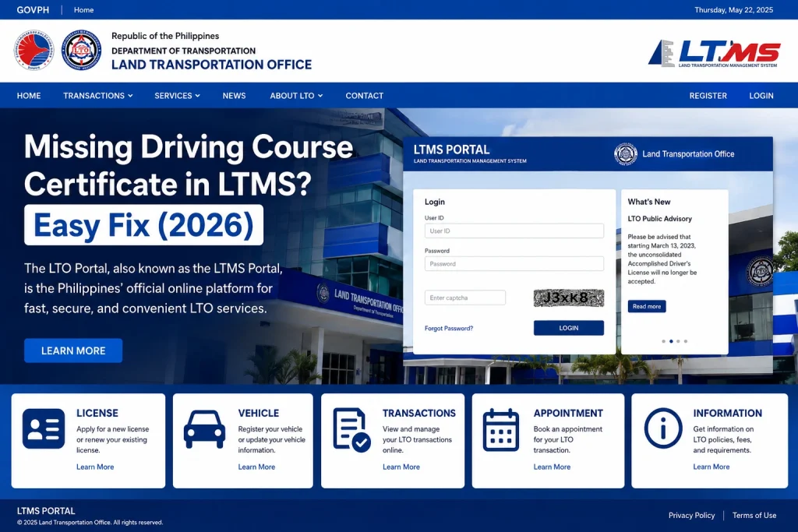The height and width of the screenshot is (532, 798).
Task: Click the LTO round seal in header
Action: point(81,50)
